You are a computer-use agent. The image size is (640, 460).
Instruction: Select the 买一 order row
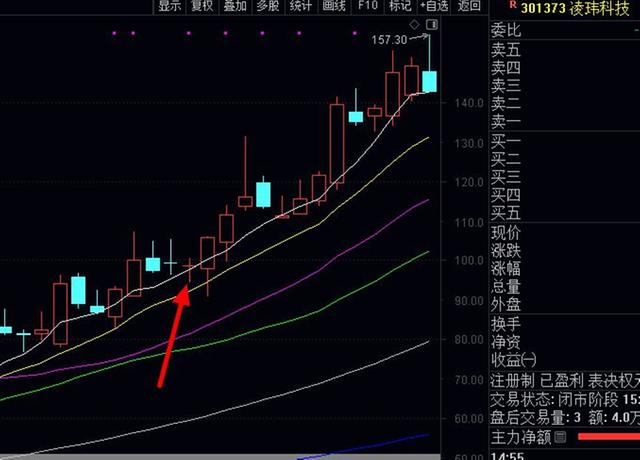pyautogui.click(x=565, y=142)
